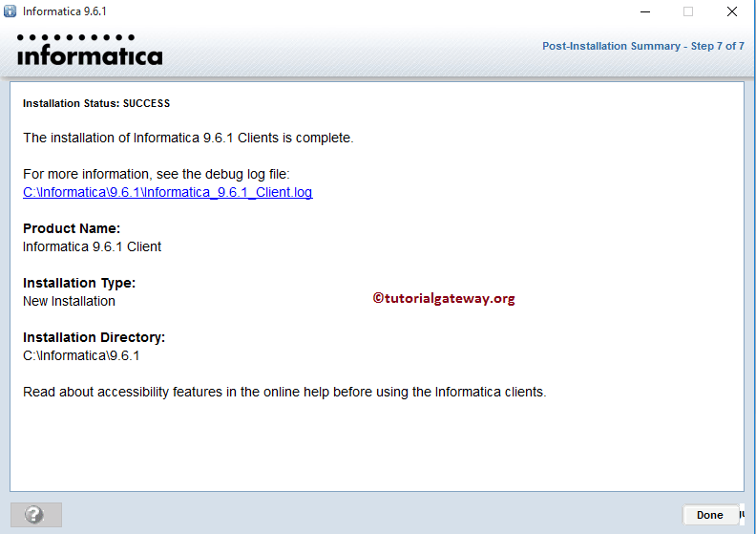The image size is (756, 534).
Task: Click the "Installation Status: SUCCESS" text
Action: [x=96, y=103]
